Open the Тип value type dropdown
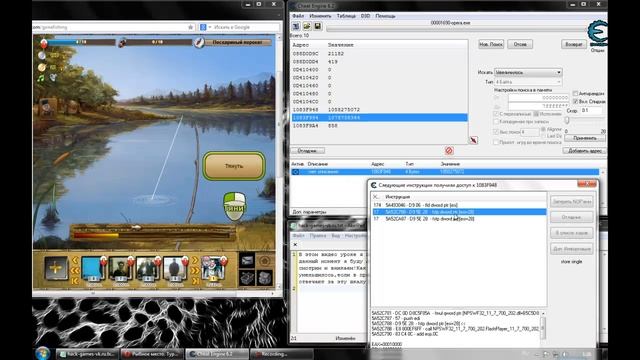 pyautogui.click(x=528, y=82)
